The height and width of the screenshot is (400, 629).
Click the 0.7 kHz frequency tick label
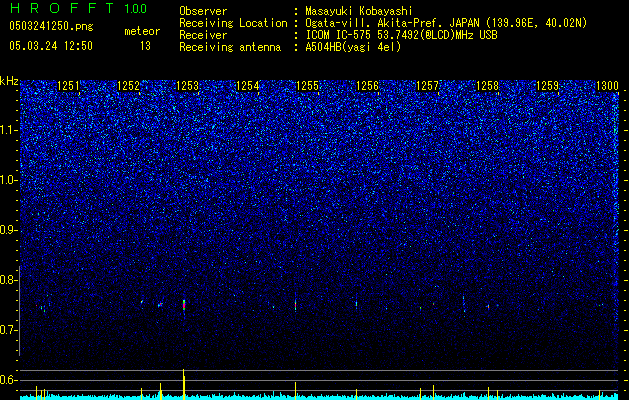pyautogui.click(x=7, y=330)
